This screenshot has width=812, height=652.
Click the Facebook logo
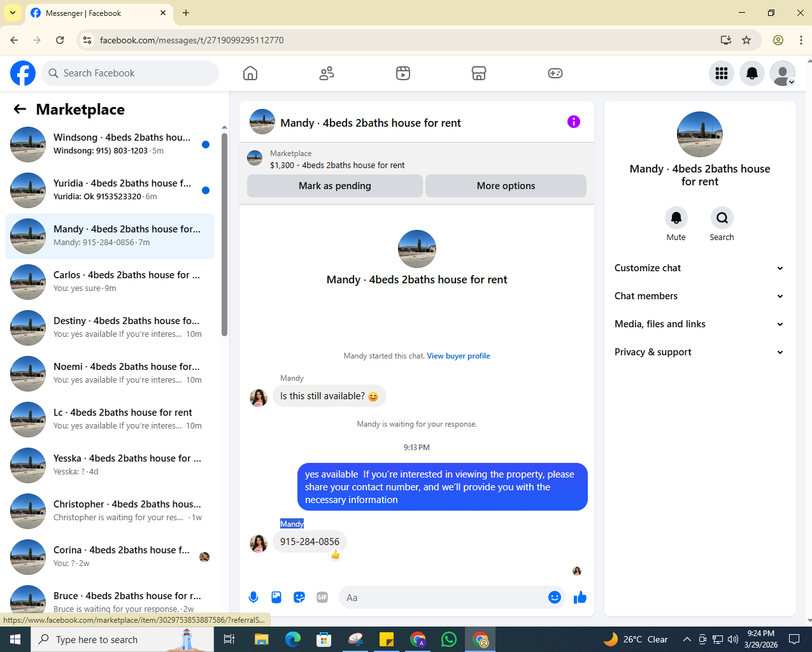[23, 73]
